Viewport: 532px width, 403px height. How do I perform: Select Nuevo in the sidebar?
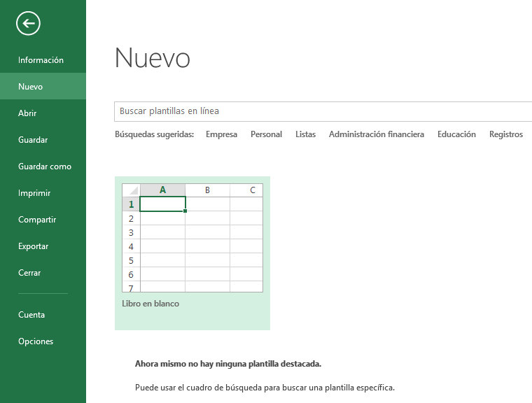click(31, 87)
